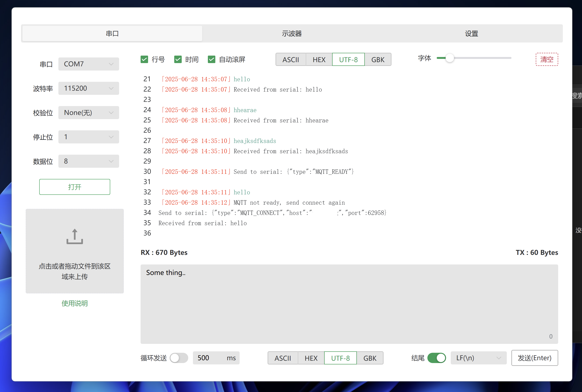Screen dimensions: 582x392
Task: Click 打开 to open the serial port
Action: coord(75,187)
